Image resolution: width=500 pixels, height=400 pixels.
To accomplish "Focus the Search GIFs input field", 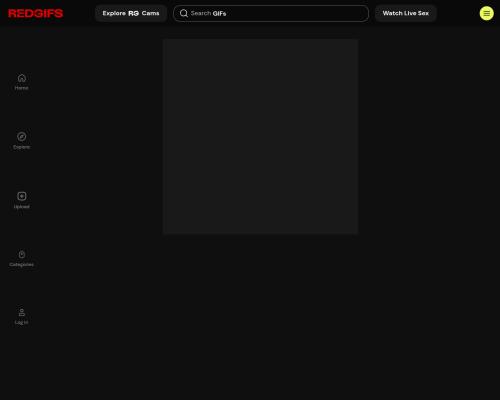I will [x=271, y=13].
